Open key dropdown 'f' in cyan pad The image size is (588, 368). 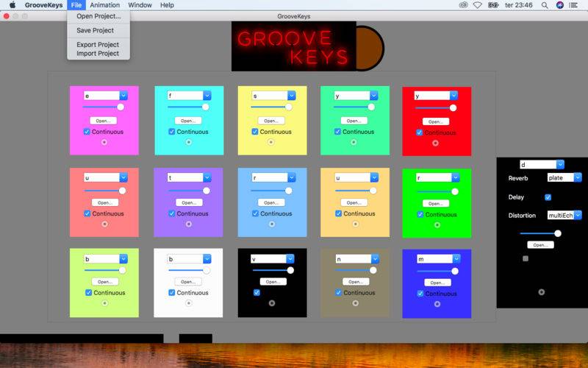[x=207, y=96]
